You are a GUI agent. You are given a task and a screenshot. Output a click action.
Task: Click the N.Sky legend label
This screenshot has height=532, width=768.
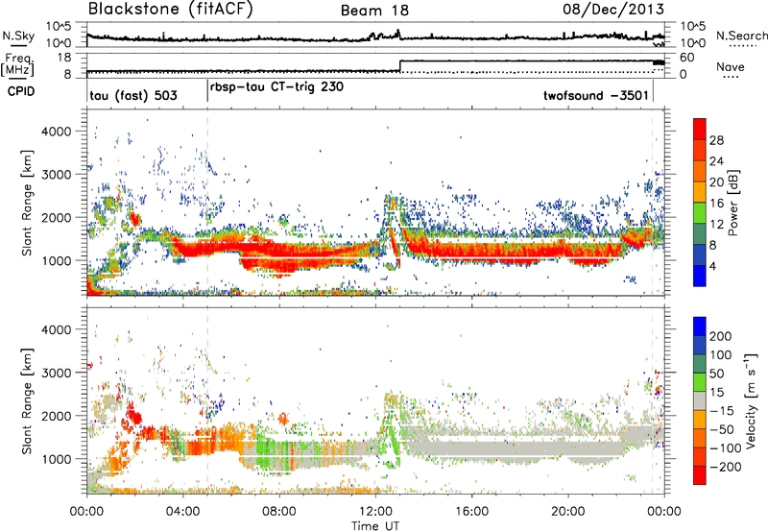pyautogui.click(x=18, y=36)
